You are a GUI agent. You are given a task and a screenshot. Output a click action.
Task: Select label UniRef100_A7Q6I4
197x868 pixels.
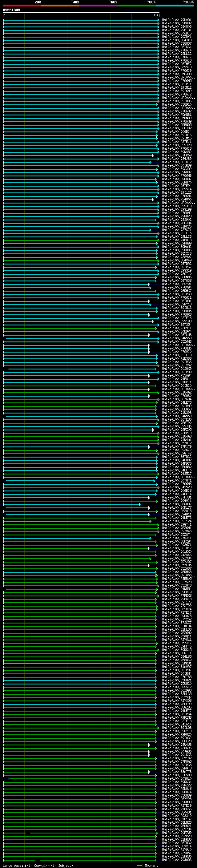pyautogui.click(x=177, y=50)
